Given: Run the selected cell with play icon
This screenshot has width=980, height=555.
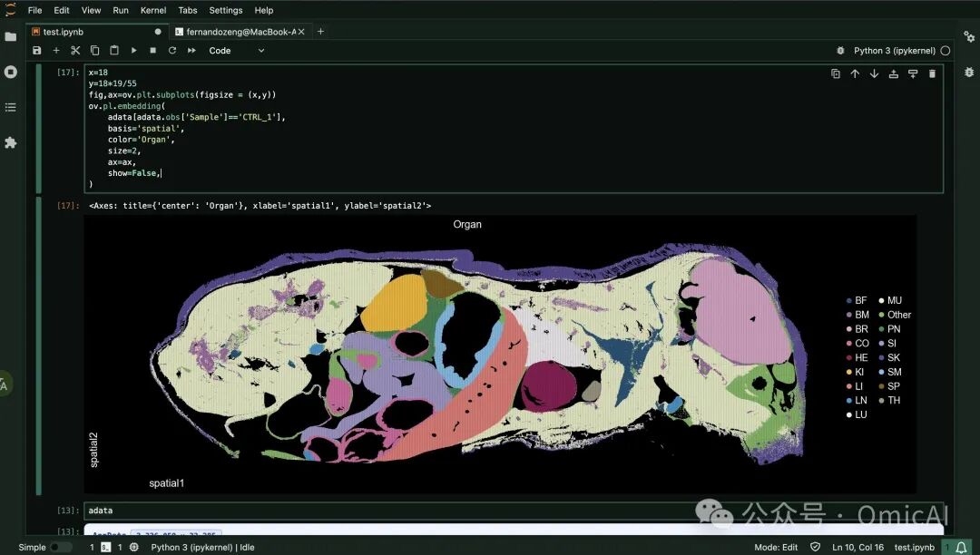Looking at the screenshot, I should click(x=133, y=51).
